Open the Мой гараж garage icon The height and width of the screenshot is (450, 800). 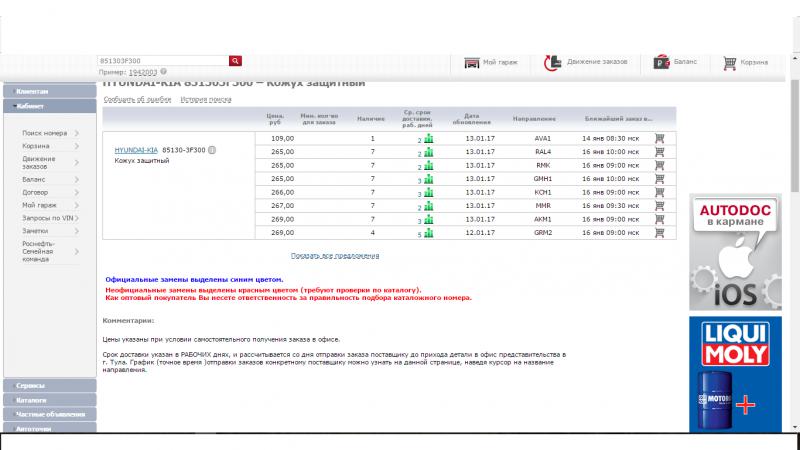(x=472, y=63)
